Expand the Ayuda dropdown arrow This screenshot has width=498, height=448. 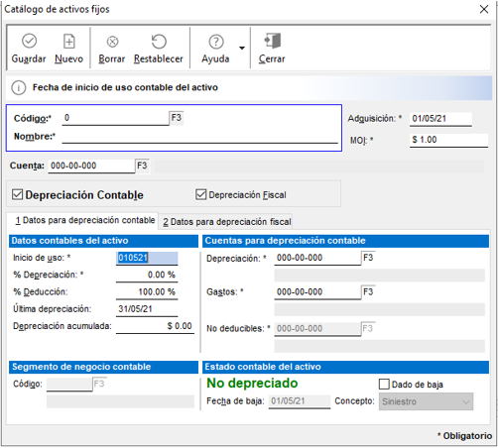(242, 48)
